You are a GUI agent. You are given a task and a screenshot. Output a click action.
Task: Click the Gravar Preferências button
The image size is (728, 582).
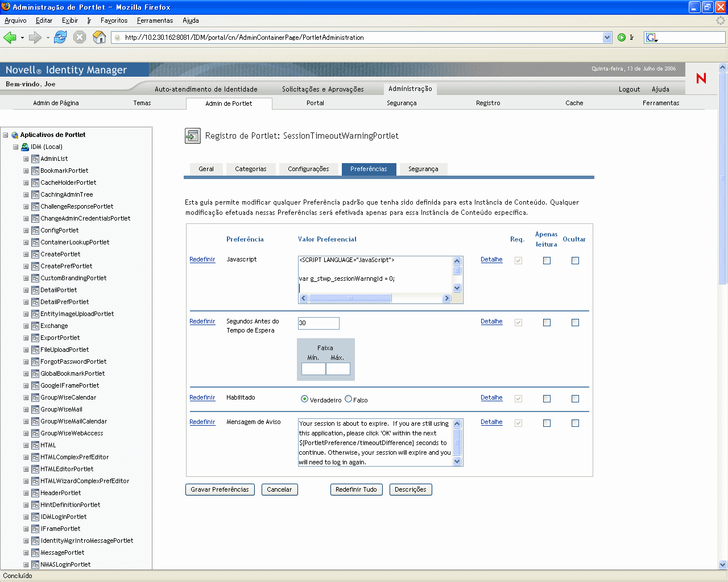point(220,489)
